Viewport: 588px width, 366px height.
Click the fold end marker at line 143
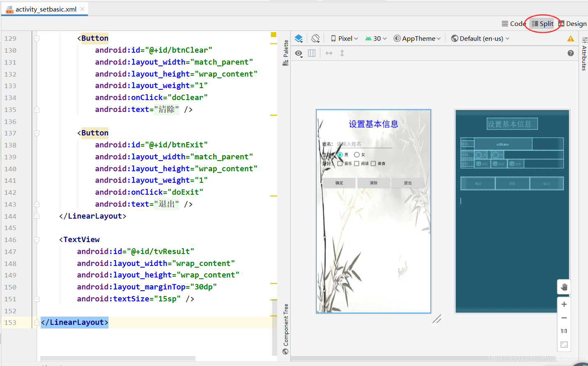coord(37,204)
